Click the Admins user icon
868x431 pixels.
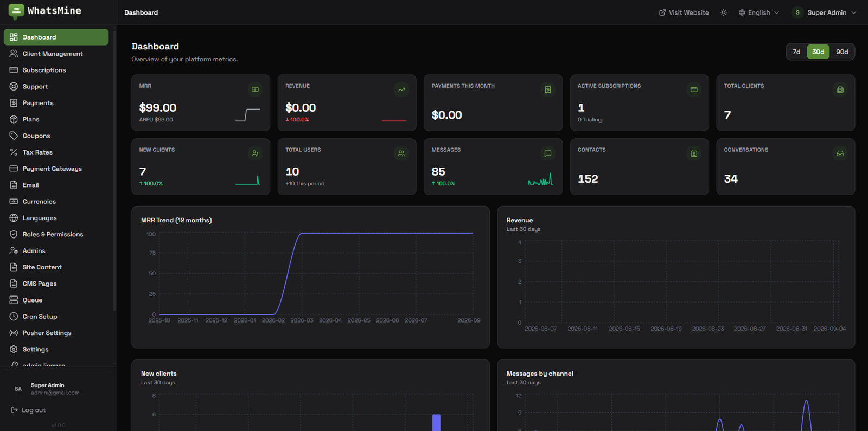point(14,251)
